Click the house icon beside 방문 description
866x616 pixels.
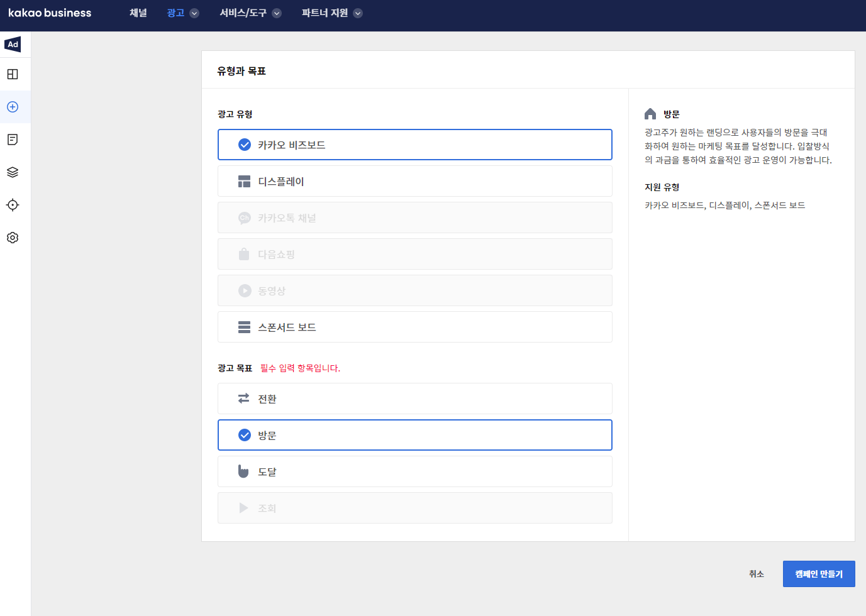click(x=650, y=114)
